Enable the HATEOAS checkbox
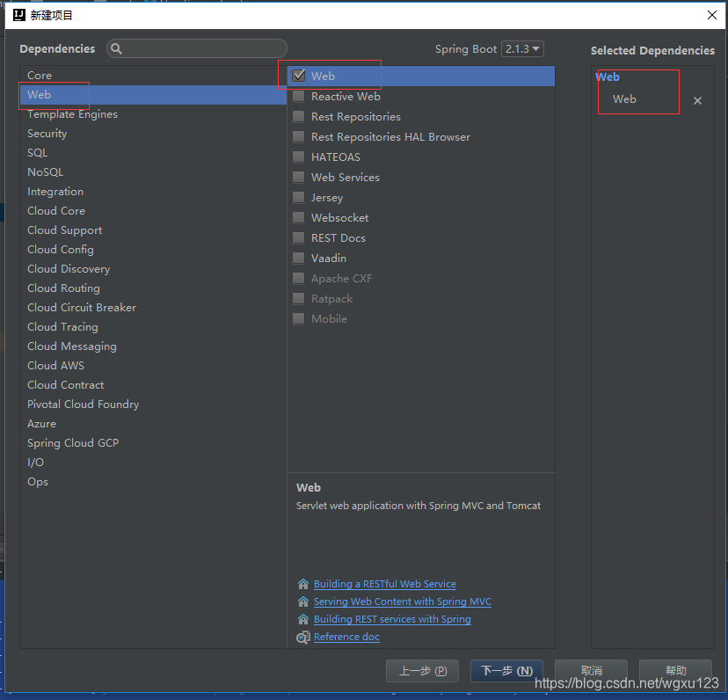Screen dimensions: 728x700 [x=299, y=157]
